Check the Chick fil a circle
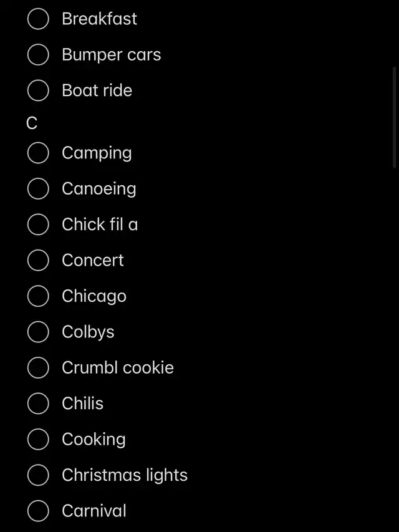399x532 pixels. click(x=38, y=225)
